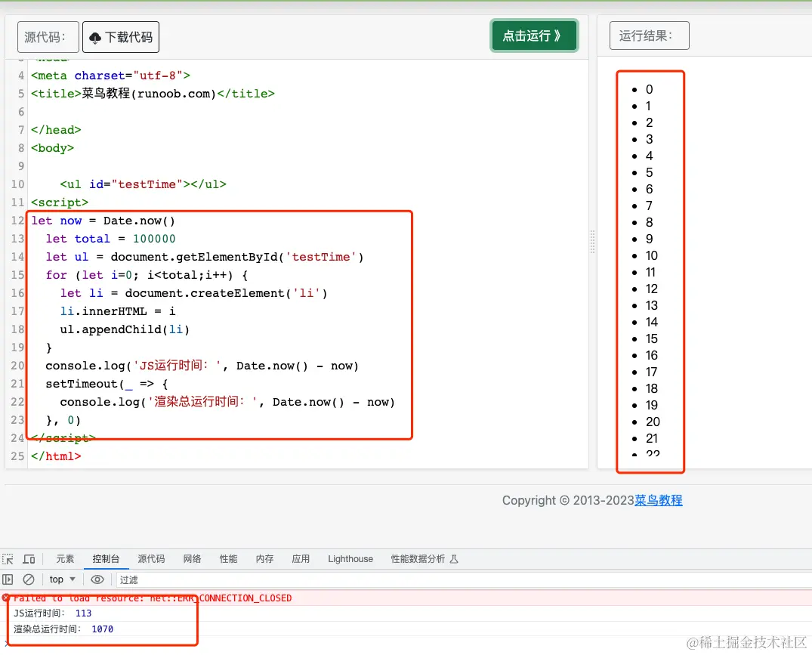The height and width of the screenshot is (655, 812).
Task: Click the red error icon in console
Action: pos(6,598)
